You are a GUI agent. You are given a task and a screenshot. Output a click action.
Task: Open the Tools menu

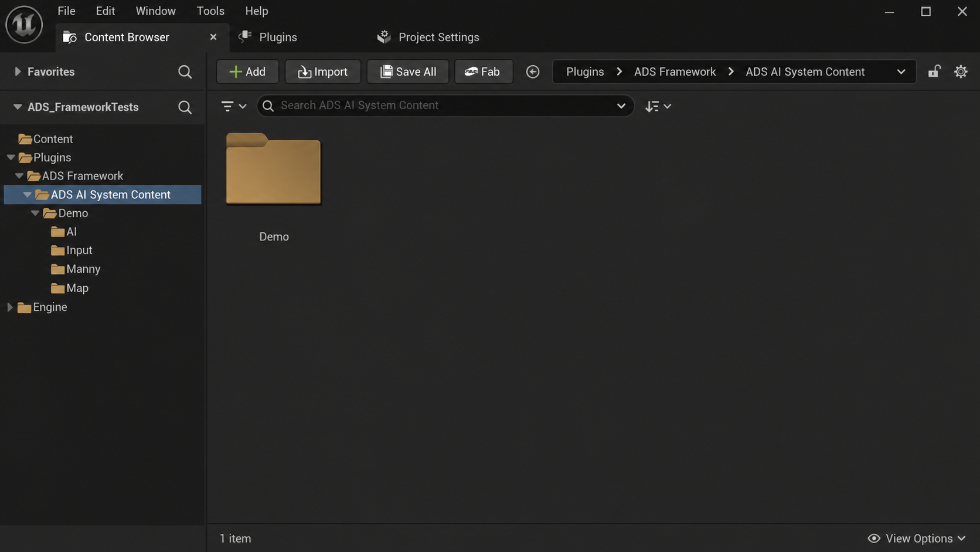pyautogui.click(x=210, y=11)
